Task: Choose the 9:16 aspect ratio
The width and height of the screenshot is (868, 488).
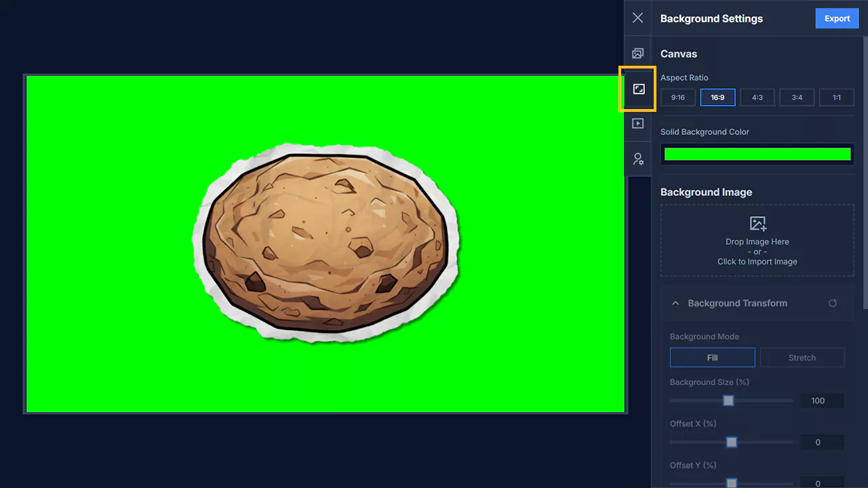Action: pos(677,98)
